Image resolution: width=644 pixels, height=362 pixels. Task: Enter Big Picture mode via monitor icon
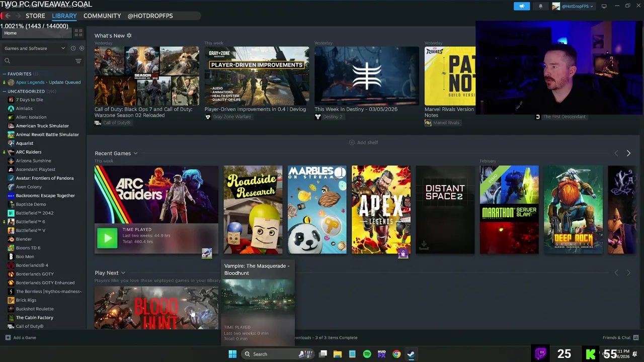(x=604, y=6)
